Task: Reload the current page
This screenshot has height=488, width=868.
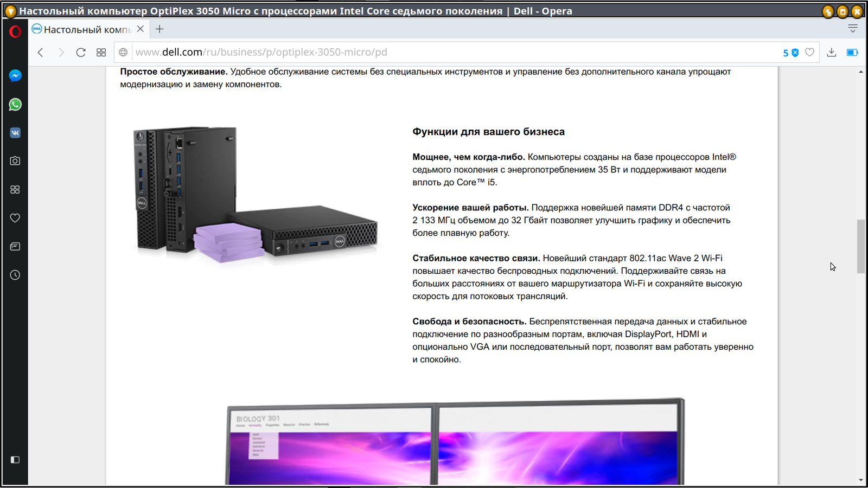Action: coord(81,52)
